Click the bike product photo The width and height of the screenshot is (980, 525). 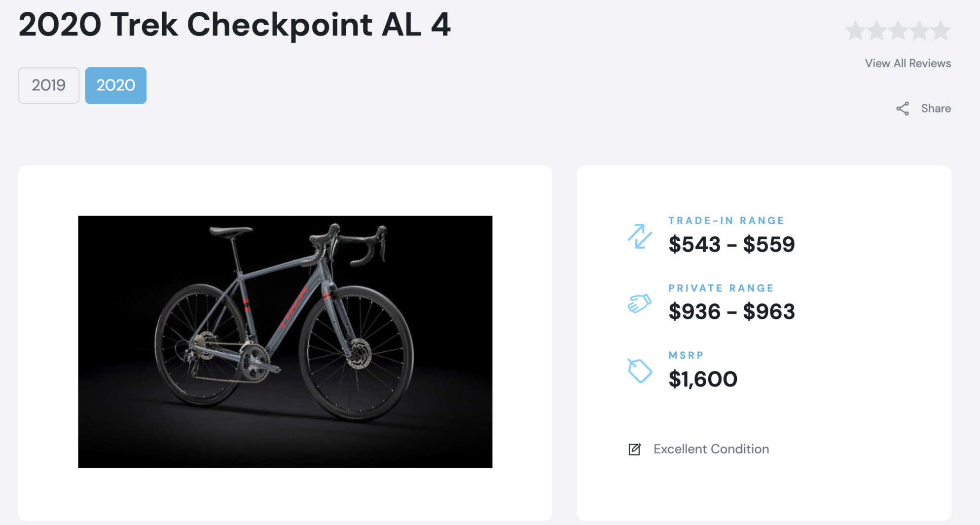click(285, 341)
